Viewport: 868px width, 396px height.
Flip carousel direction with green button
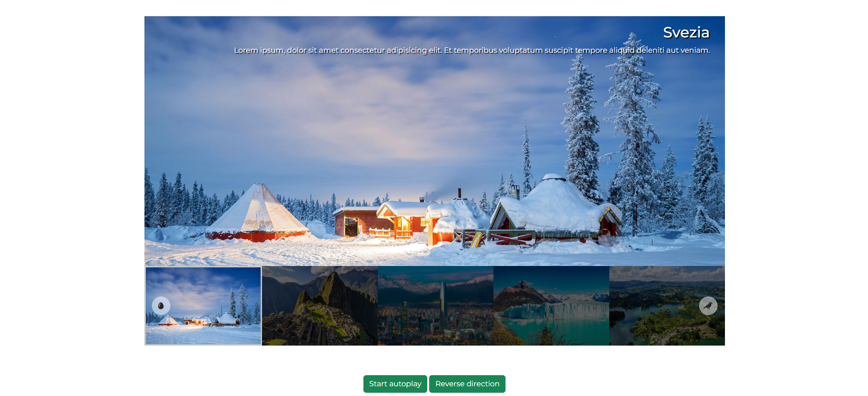467,384
